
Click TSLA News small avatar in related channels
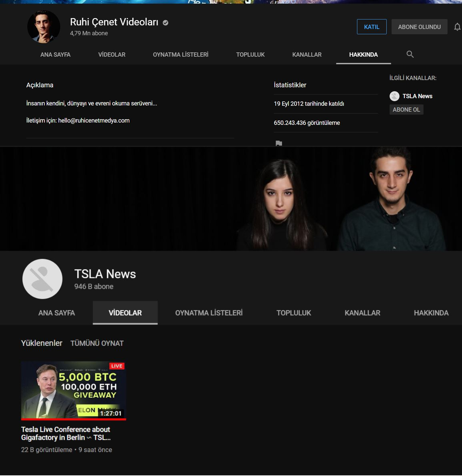click(x=394, y=96)
